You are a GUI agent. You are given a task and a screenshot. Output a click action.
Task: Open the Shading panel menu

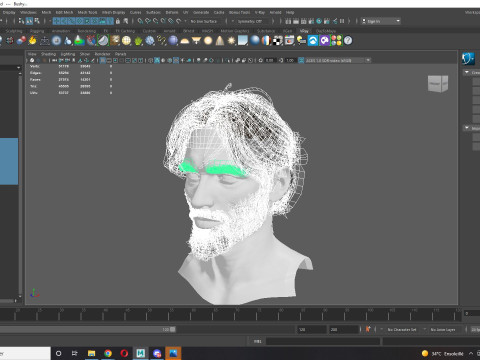pyautogui.click(x=48, y=54)
